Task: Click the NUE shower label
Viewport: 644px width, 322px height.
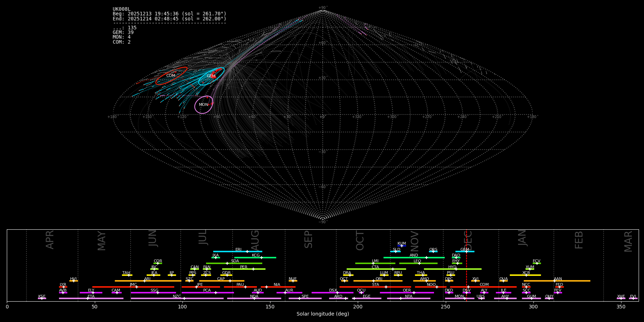Action: pyautogui.click(x=293, y=279)
